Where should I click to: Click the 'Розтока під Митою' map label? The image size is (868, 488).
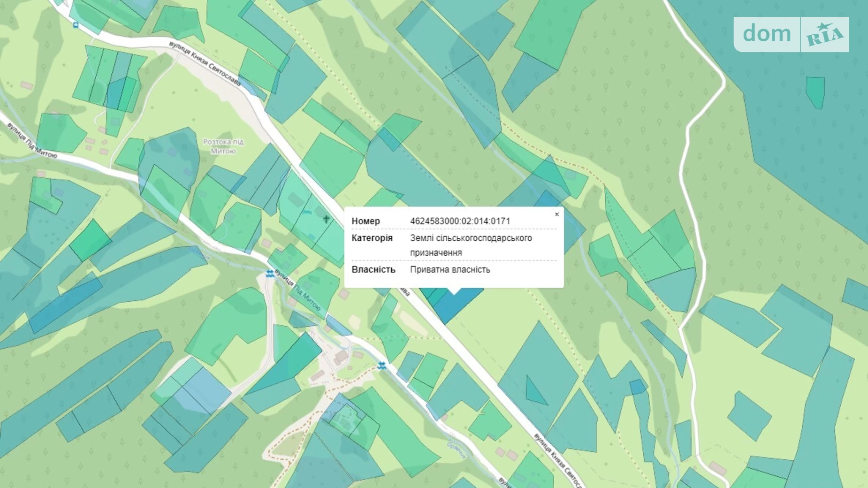pos(223,146)
